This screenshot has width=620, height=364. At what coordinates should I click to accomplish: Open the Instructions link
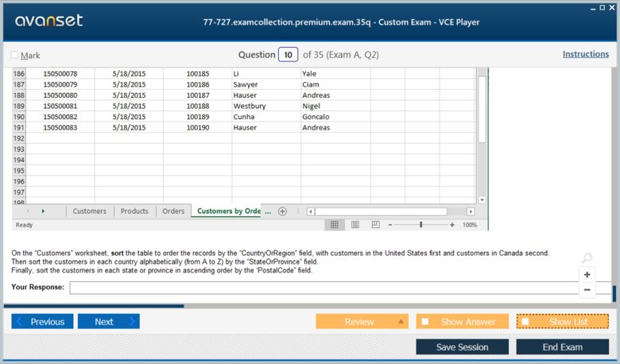[x=585, y=54]
